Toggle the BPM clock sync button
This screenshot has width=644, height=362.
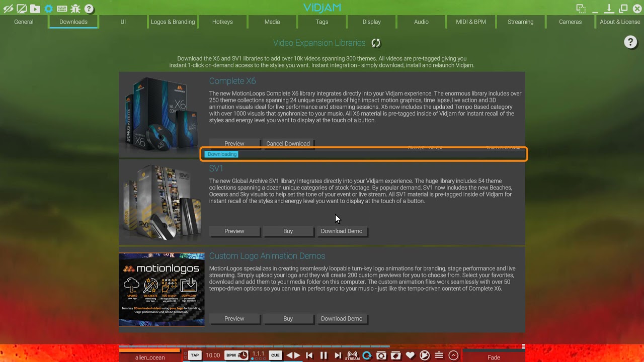[x=236, y=355]
